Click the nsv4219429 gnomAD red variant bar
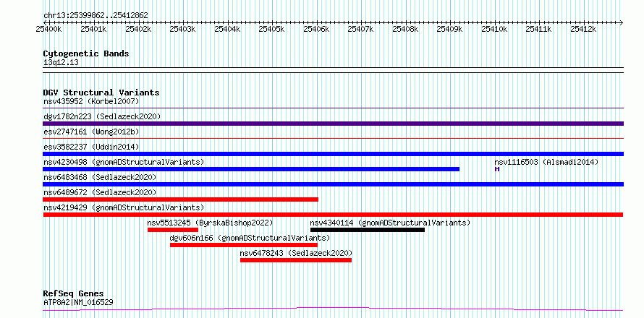The height and width of the screenshot is (318, 644). [333, 215]
